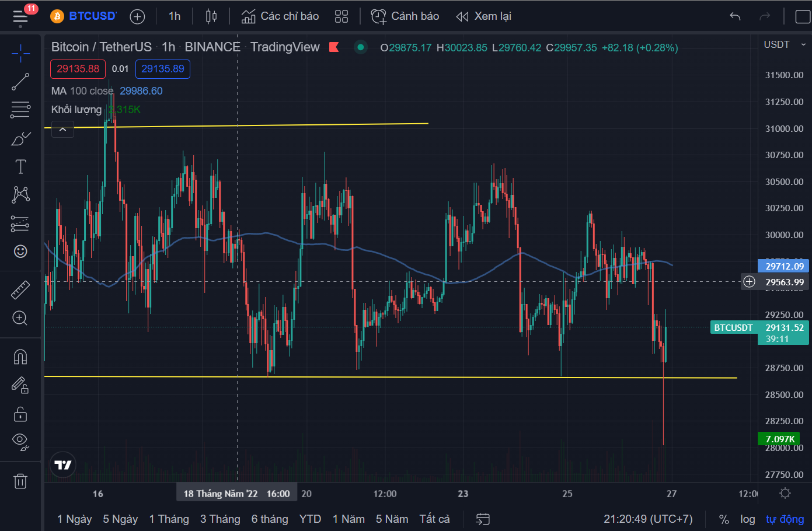The image size is (812, 531).
Task: Open prediction and measurement tools
Action: pyautogui.click(x=20, y=223)
